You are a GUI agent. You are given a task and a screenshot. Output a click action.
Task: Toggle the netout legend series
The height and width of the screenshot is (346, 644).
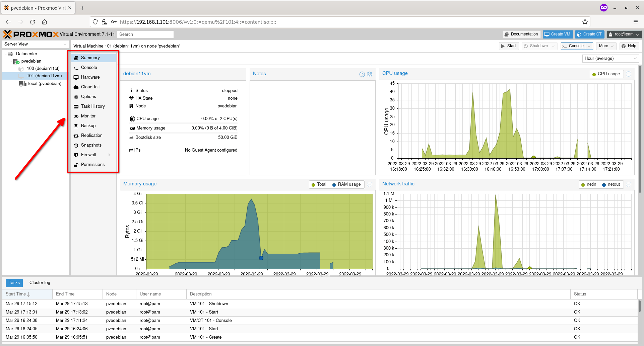(x=611, y=184)
